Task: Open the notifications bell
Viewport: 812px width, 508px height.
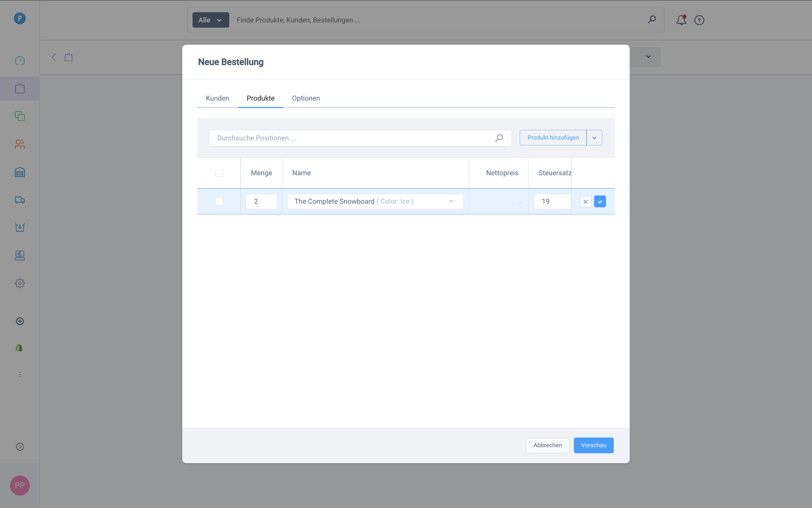Action: click(x=681, y=20)
